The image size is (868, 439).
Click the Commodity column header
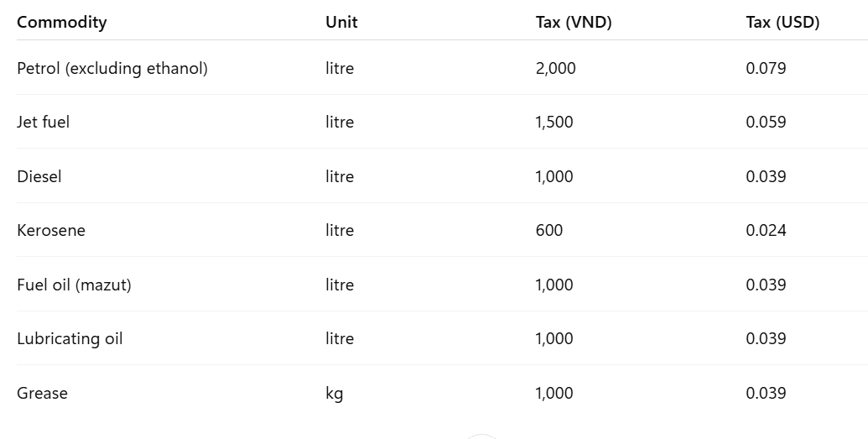[x=62, y=23]
